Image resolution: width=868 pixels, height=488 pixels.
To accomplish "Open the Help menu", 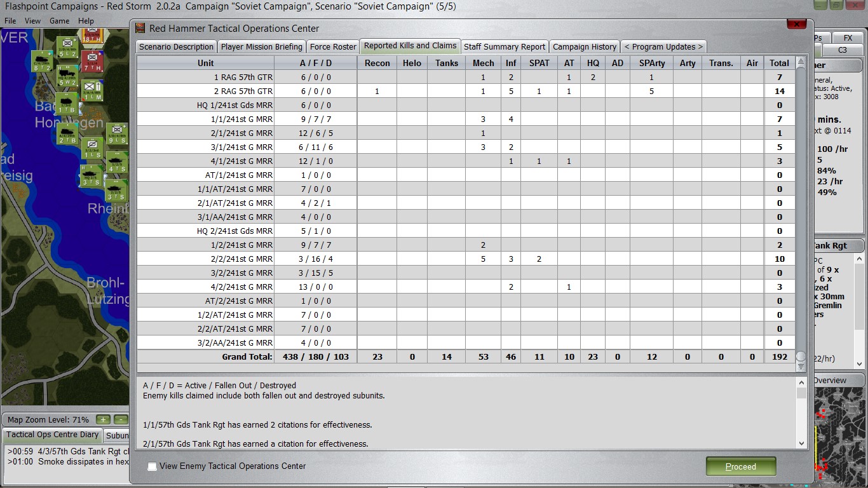I will coord(86,21).
